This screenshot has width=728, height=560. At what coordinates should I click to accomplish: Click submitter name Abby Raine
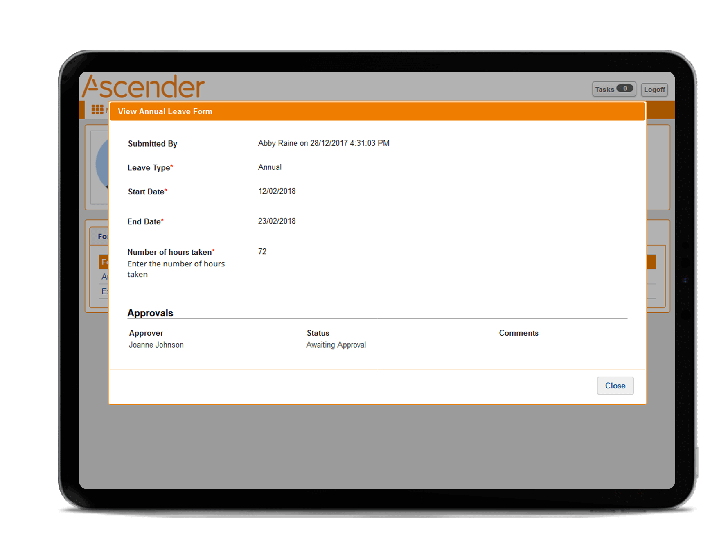[278, 143]
